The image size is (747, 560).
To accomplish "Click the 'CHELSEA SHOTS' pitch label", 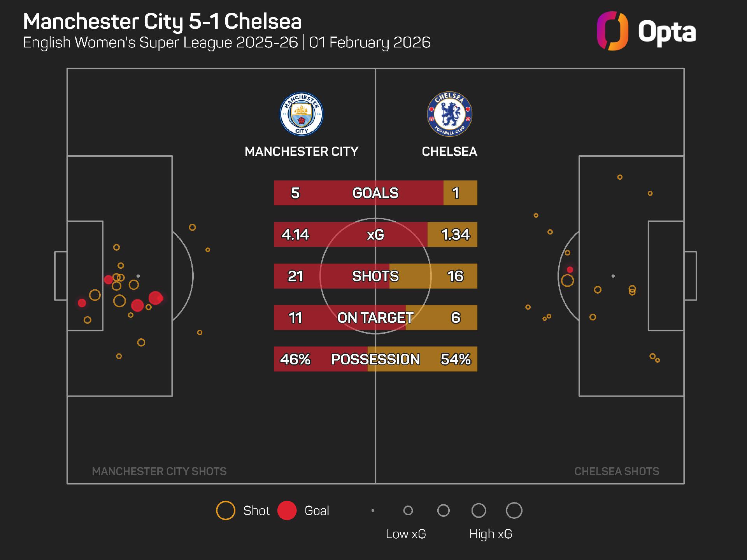I will coord(617,471).
